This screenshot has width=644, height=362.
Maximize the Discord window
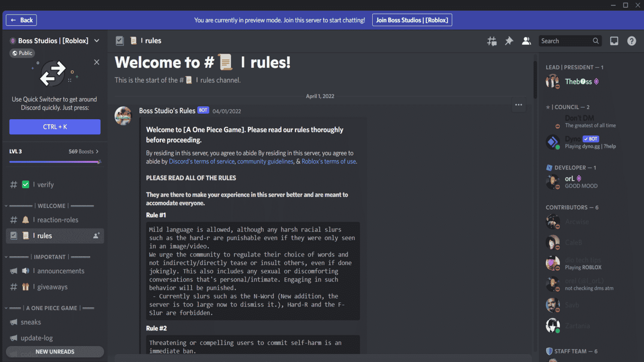626,5
